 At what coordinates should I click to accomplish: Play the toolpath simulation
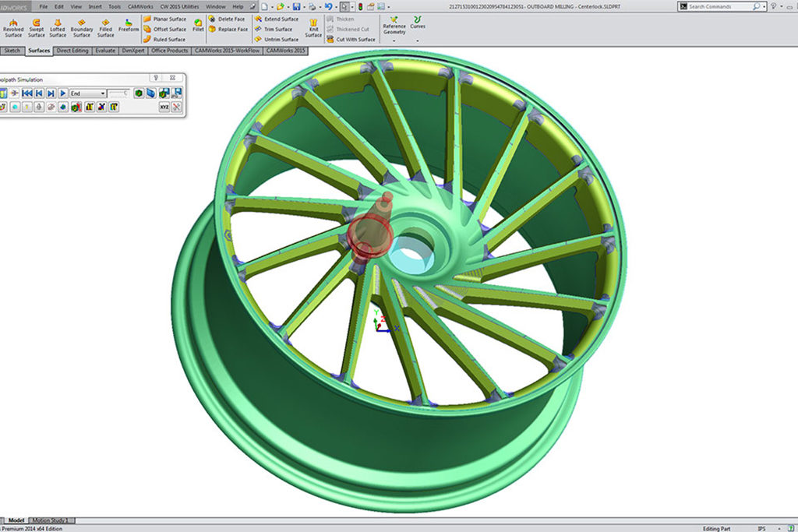coord(62,93)
